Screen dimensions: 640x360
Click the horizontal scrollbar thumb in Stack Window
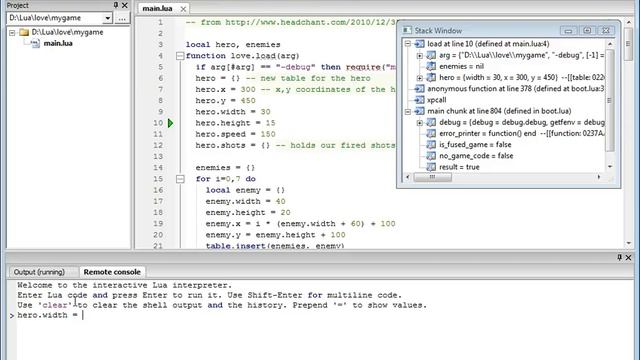tap(432, 177)
